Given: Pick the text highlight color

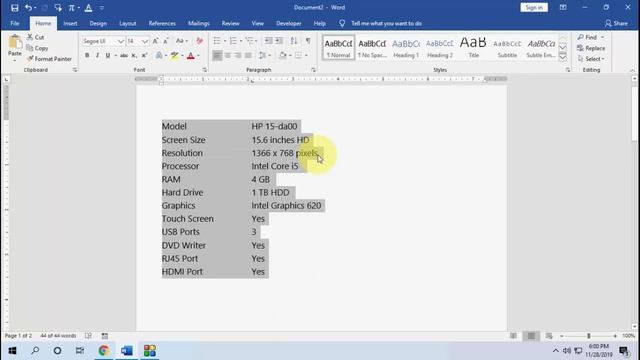Looking at the screenshot, I should point(175,56).
